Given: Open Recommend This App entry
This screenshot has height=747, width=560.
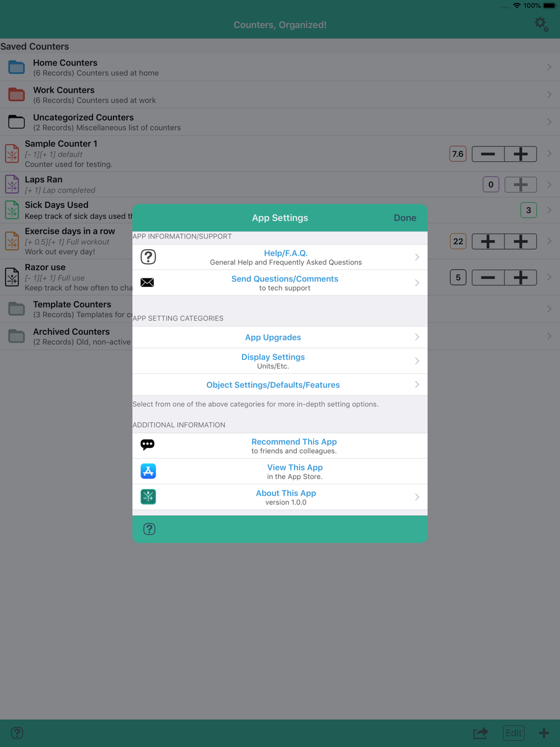Looking at the screenshot, I should pos(280,446).
